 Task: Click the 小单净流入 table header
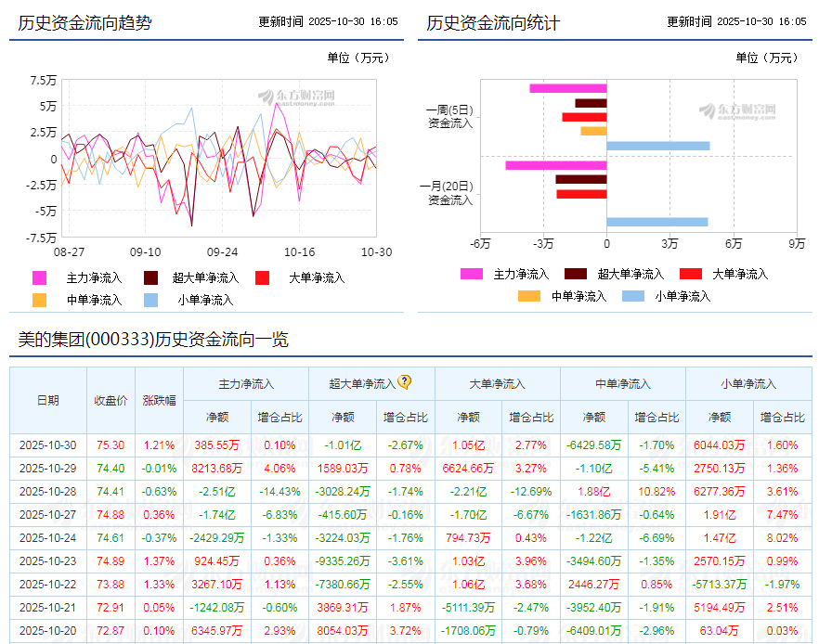(748, 384)
